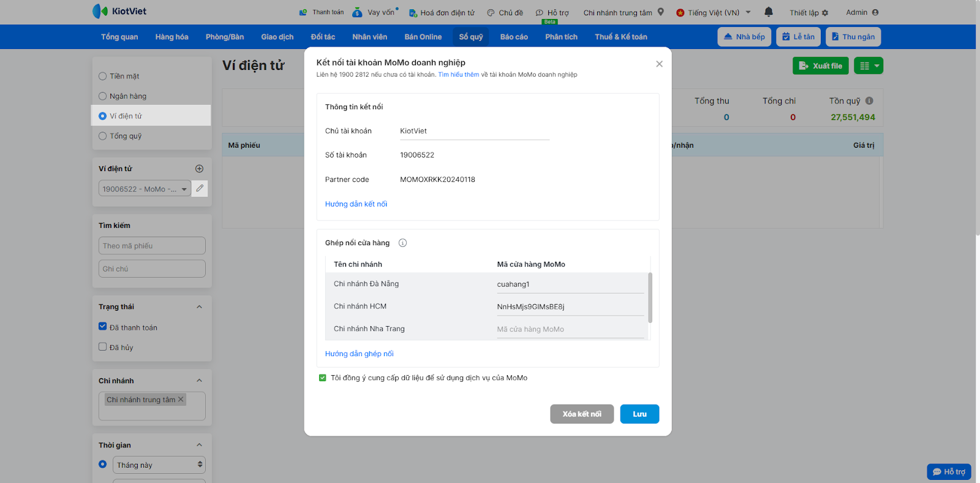Screen dimensions: 980x483
Task: Click store code field for Chi nhánh Đà Nẵng
Action: click(570, 284)
